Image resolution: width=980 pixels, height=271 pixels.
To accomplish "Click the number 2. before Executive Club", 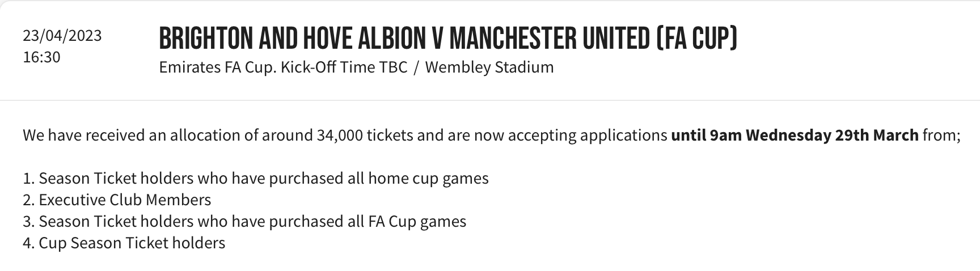I will (28, 200).
